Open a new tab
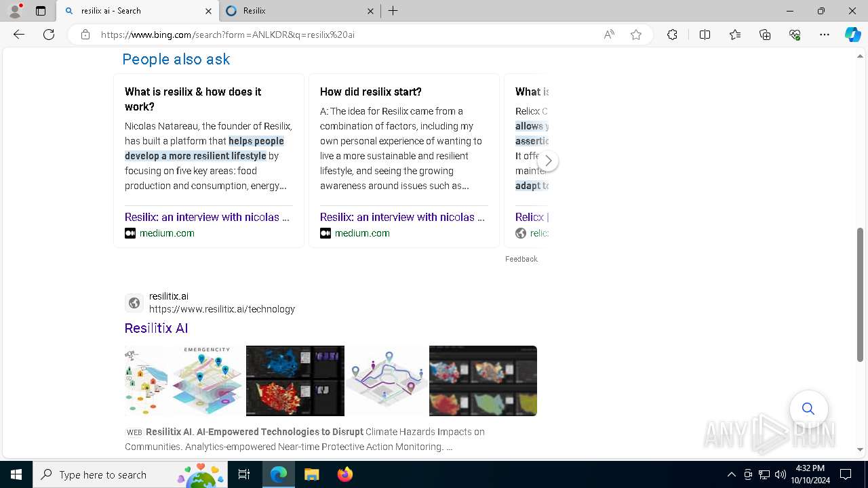The width and height of the screenshot is (868, 488). pos(393,11)
